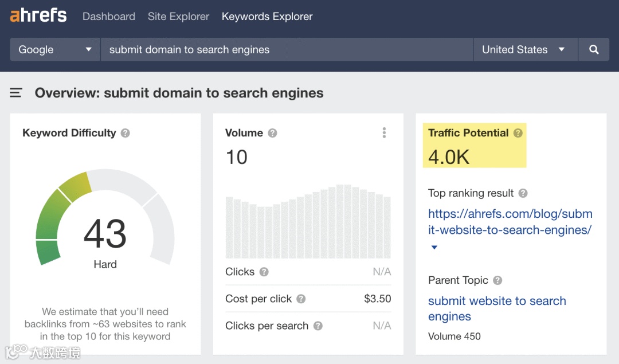Click the Top ranking result help icon
The image size is (619, 364).
523,193
